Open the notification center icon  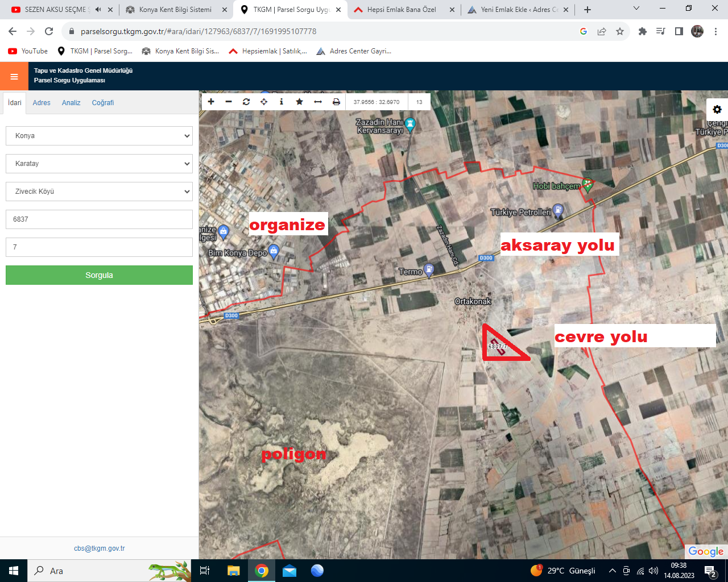pyautogui.click(x=710, y=571)
